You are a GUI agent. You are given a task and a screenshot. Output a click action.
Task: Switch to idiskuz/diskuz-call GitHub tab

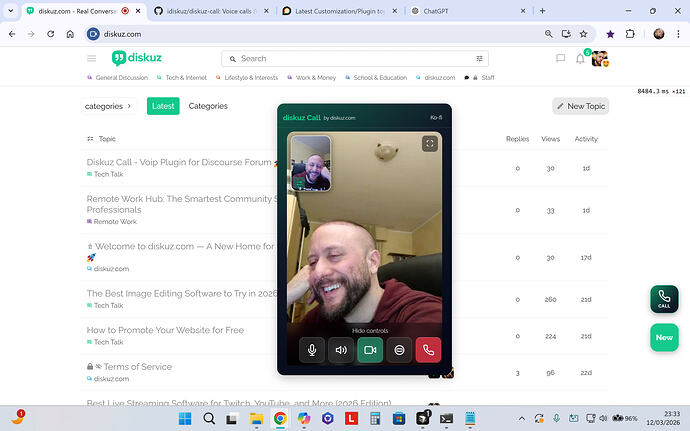click(x=211, y=11)
